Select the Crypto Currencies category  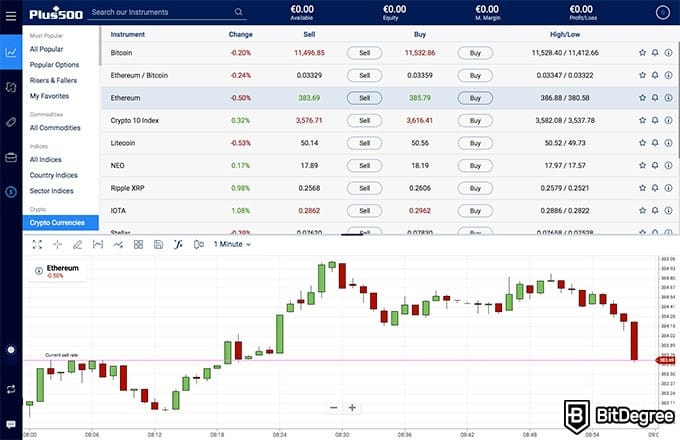61,223
